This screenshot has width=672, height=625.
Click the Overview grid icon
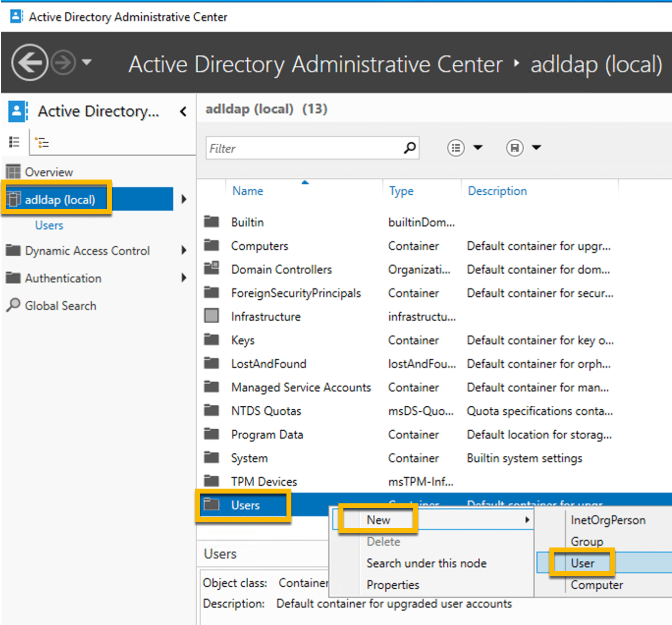pos(13,171)
